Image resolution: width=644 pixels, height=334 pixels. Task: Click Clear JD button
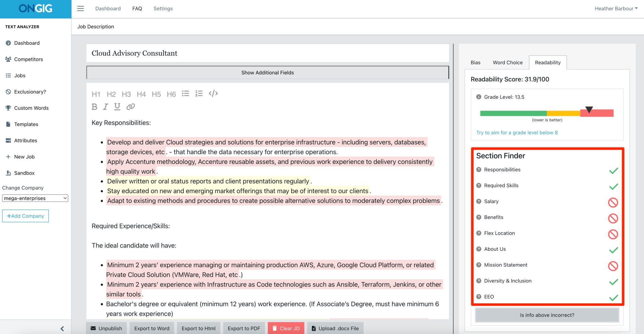click(286, 328)
